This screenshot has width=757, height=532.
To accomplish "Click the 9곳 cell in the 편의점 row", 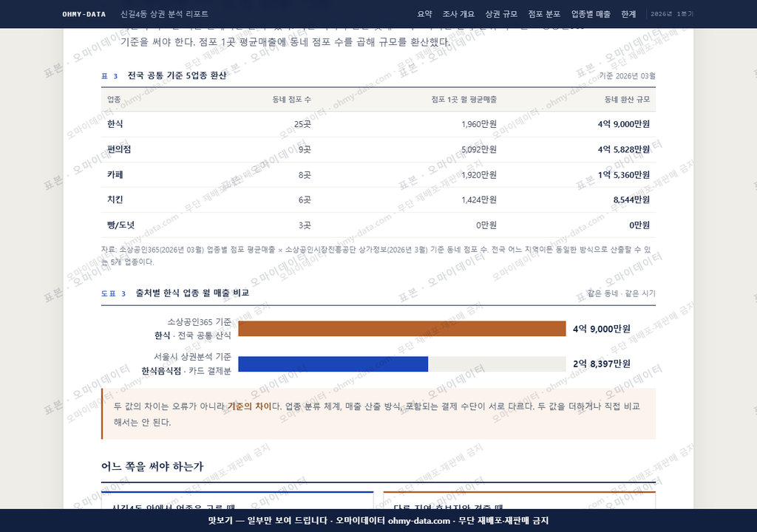I will click(305, 149).
